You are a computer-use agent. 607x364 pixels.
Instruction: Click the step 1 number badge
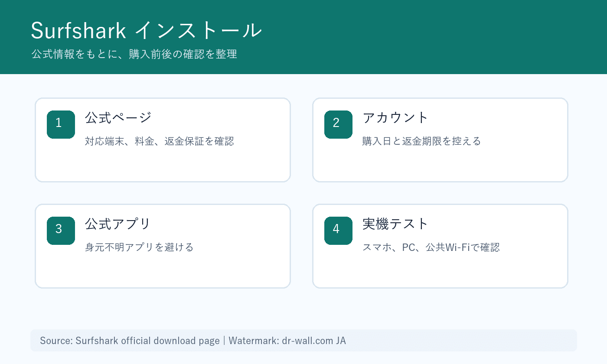coord(61,124)
